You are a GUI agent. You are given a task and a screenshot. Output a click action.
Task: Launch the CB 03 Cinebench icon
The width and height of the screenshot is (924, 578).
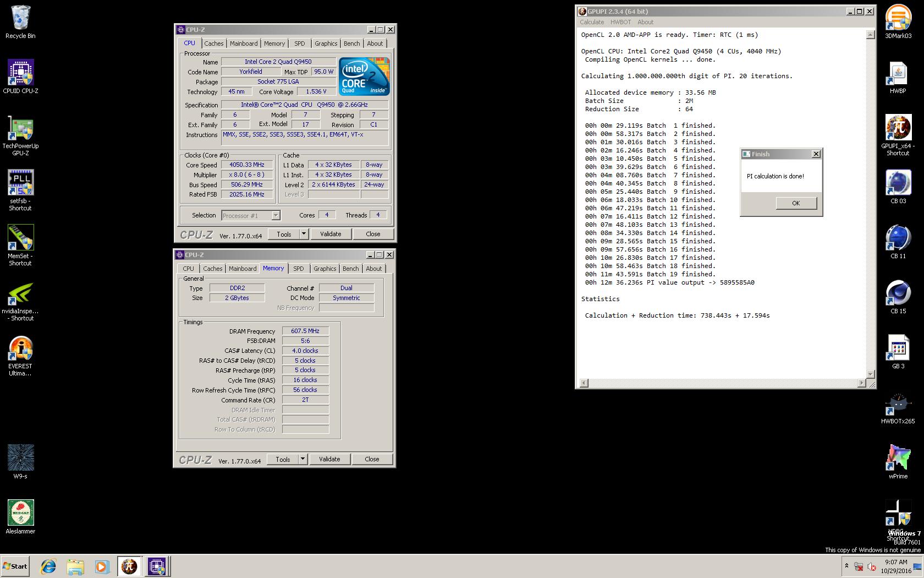tap(898, 187)
